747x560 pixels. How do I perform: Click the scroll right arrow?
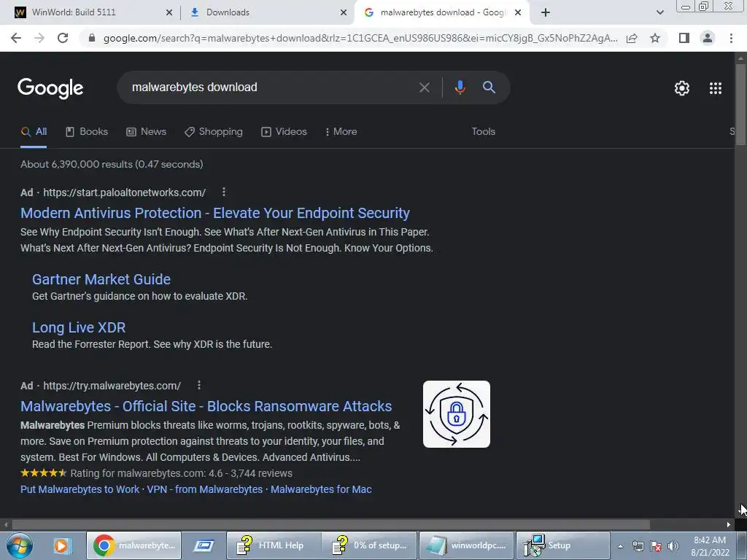[729, 525]
